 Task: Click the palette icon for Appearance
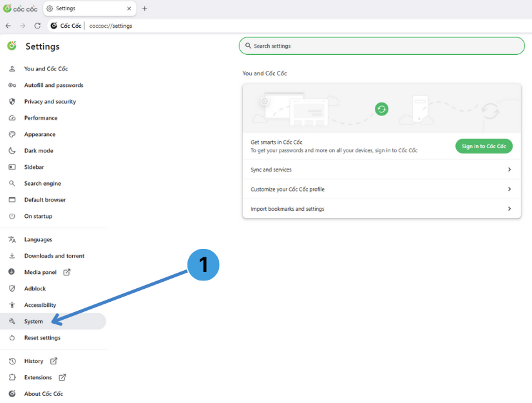(x=12, y=134)
